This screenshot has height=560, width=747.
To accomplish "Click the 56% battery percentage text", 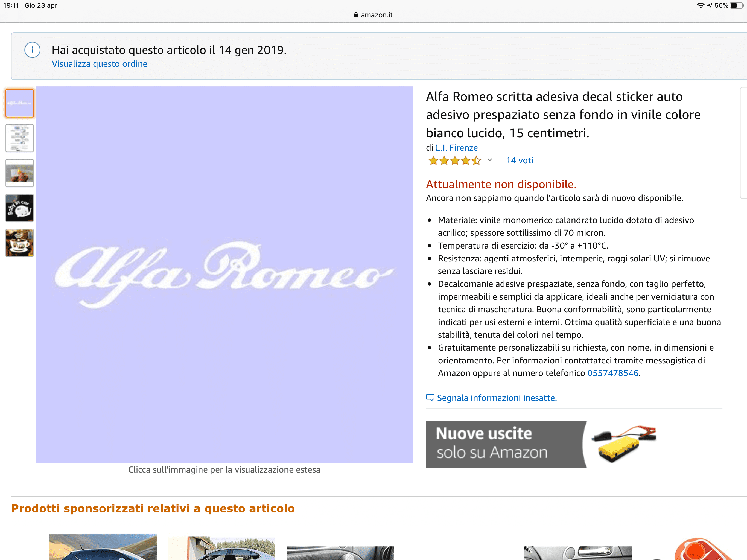I will pyautogui.click(x=721, y=5).
